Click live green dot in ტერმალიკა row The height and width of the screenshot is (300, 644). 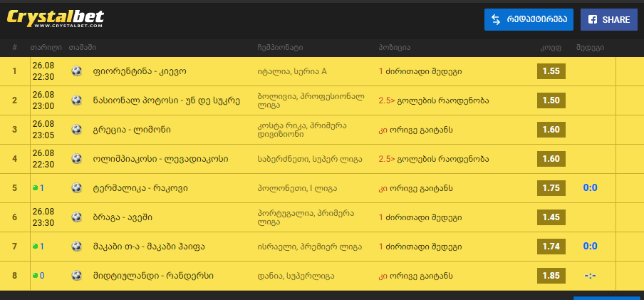click(x=36, y=188)
